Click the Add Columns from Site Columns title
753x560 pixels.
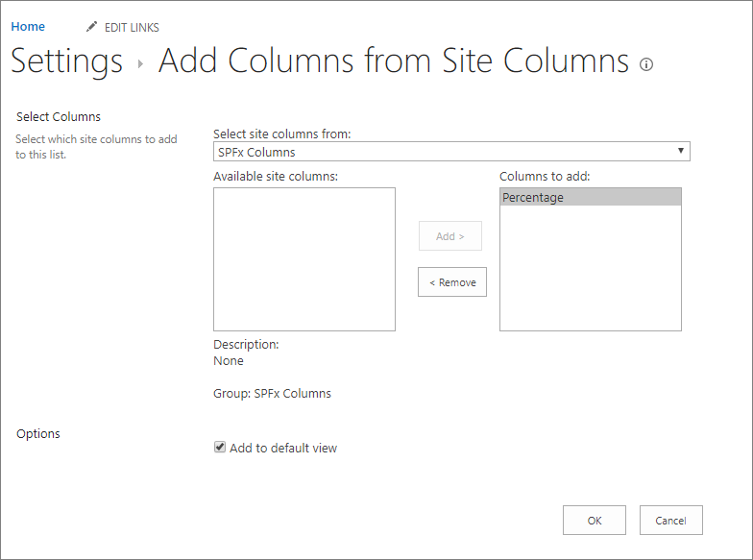coord(394,61)
